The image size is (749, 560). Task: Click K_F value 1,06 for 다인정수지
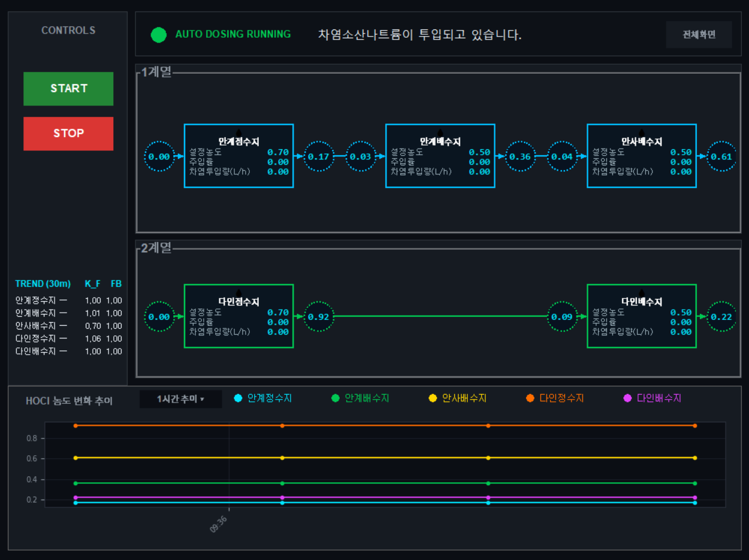(x=93, y=338)
